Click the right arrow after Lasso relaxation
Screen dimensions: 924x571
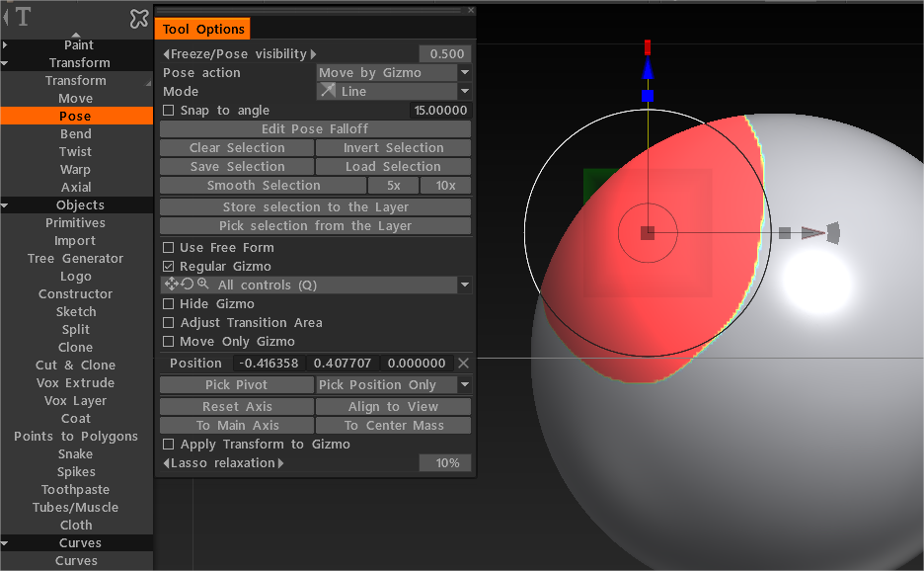pyautogui.click(x=279, y=463)
